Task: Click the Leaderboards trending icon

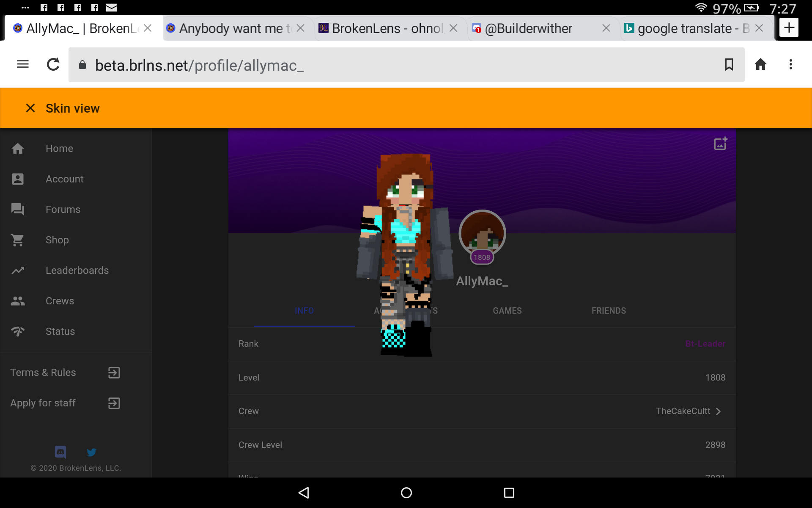Action: [x=18, y=271]
